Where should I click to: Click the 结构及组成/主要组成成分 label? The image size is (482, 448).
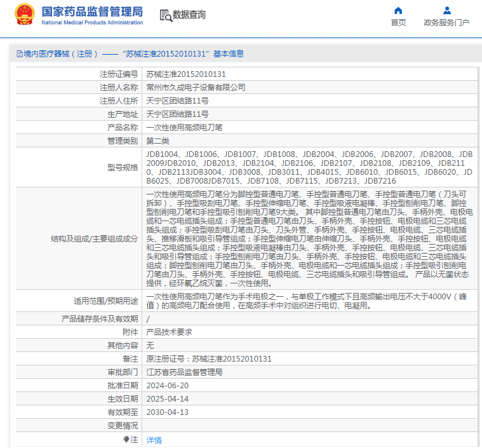95,239
